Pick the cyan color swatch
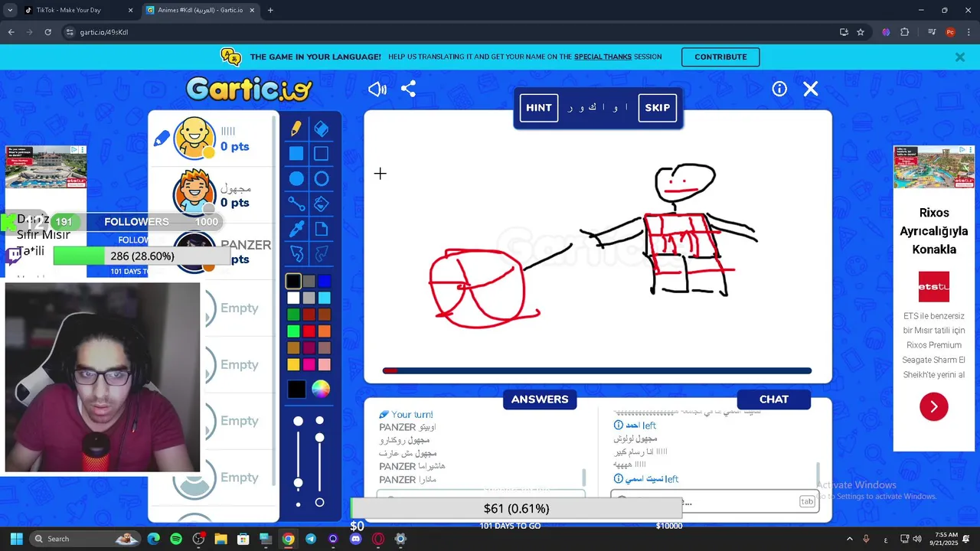Image resolution: width=980 pixels, height=551 pixels. click(325, 298)
